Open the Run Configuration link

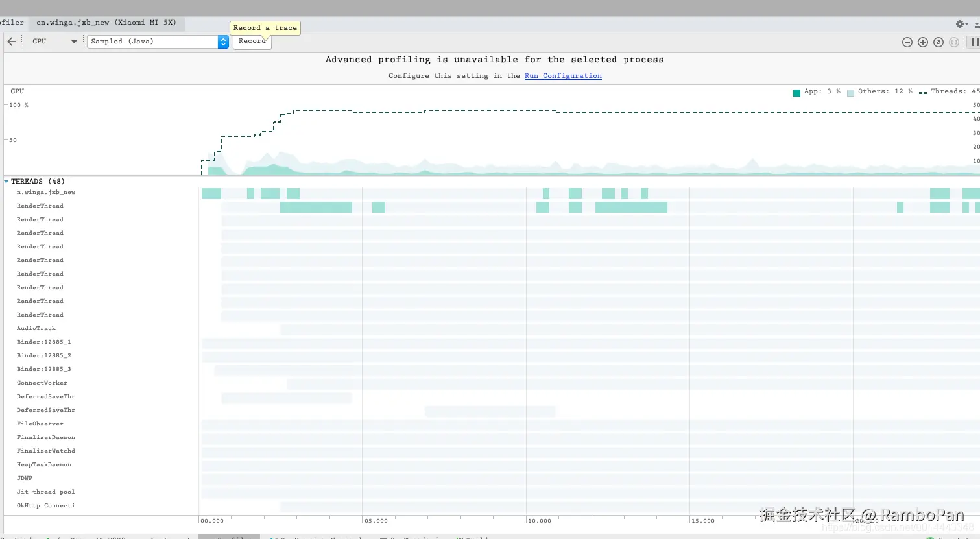tap(563, 76)
